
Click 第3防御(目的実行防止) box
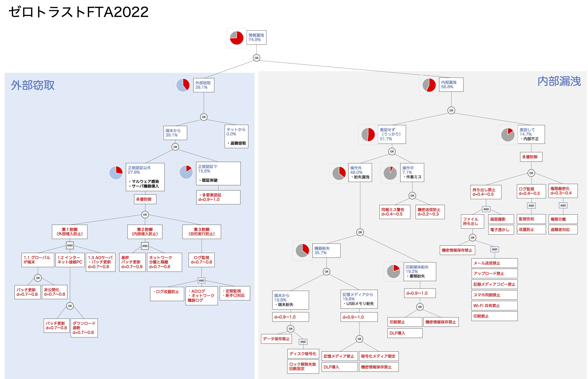coord(201,232)
